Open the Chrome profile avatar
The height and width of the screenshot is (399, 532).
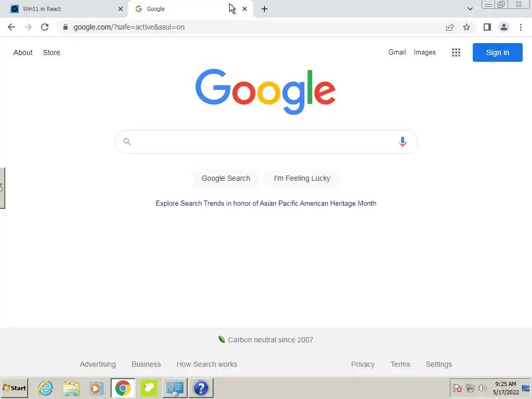(504, 27)
